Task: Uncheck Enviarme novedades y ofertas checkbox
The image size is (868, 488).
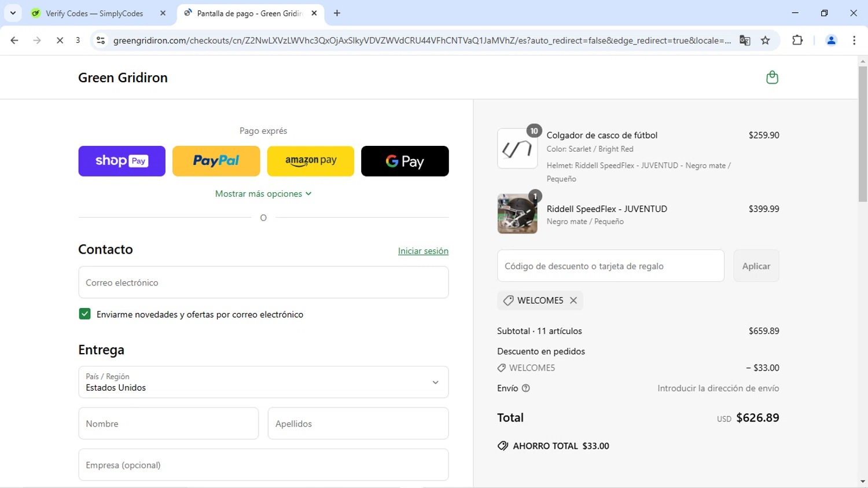Action: point(84,314)
